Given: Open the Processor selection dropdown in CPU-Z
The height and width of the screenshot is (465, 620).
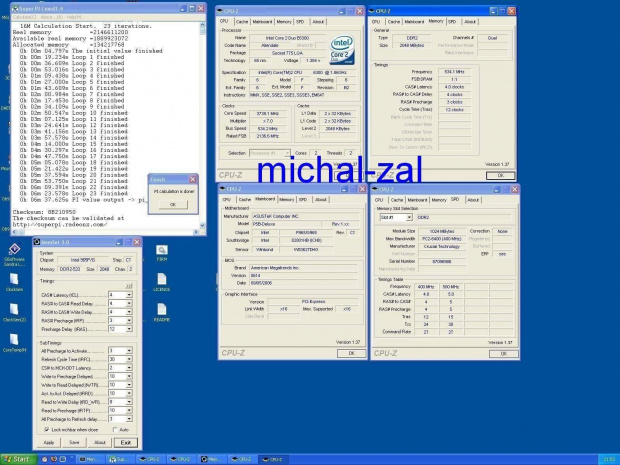Looking at the screenshot, I should 287,153.
